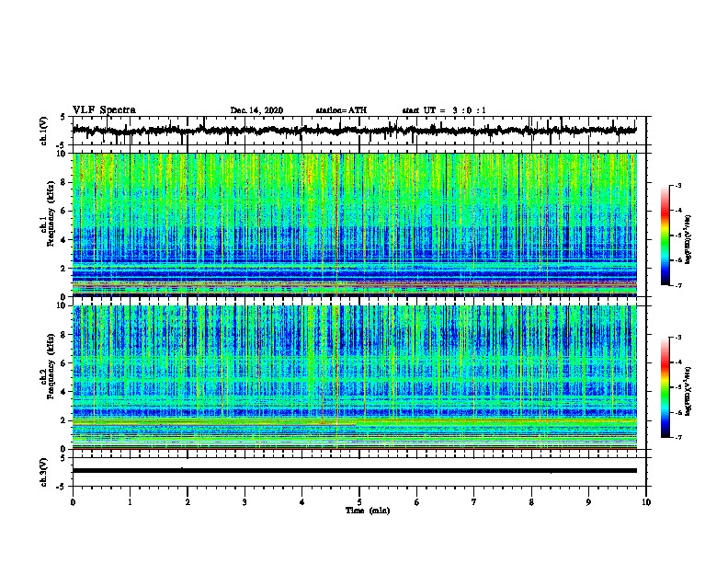Screen dimensions: 728x563
Task: Click the time axis tick label "6"
Action: pos(417,502)
